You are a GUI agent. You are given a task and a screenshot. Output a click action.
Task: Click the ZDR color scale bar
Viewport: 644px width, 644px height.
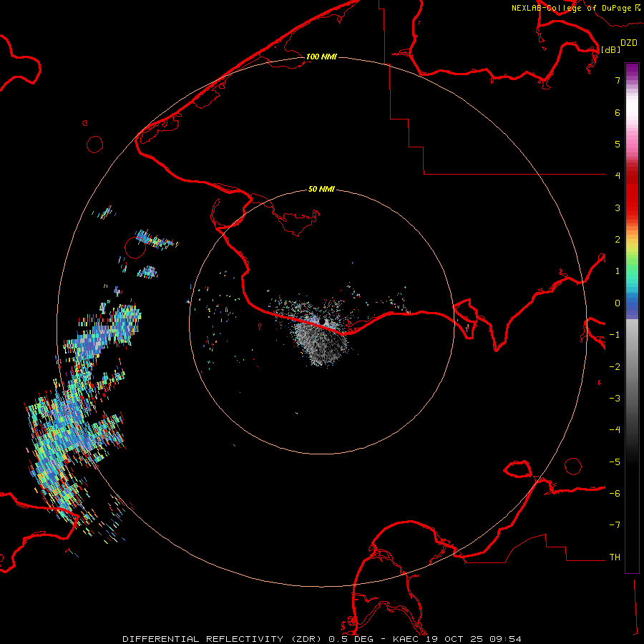click(632, 318)
